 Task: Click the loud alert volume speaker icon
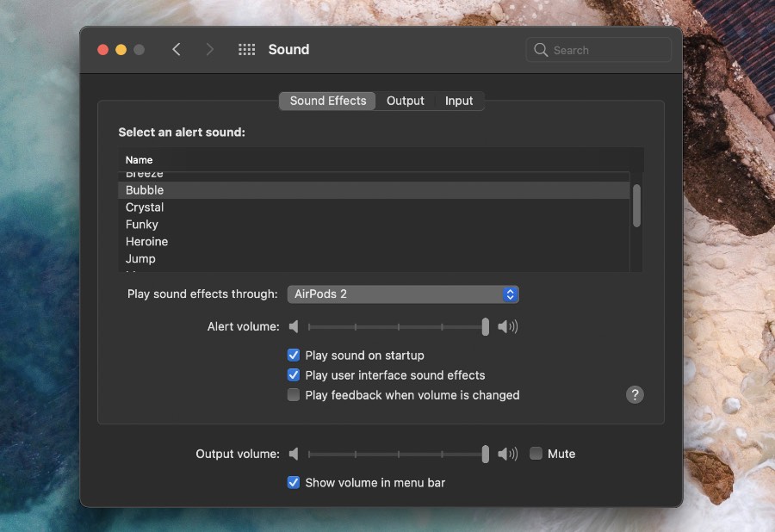pyautogui.click(x=507, y=326)
